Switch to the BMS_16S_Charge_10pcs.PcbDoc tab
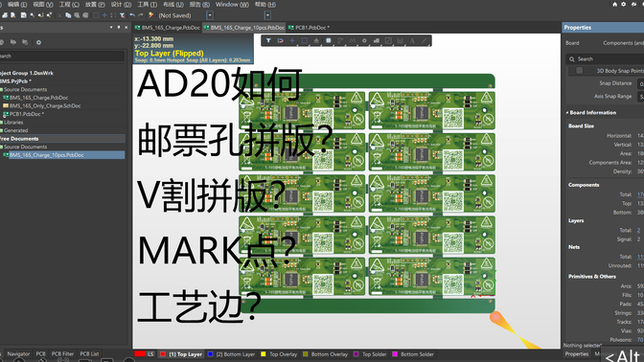 click(x=244, y=28)
